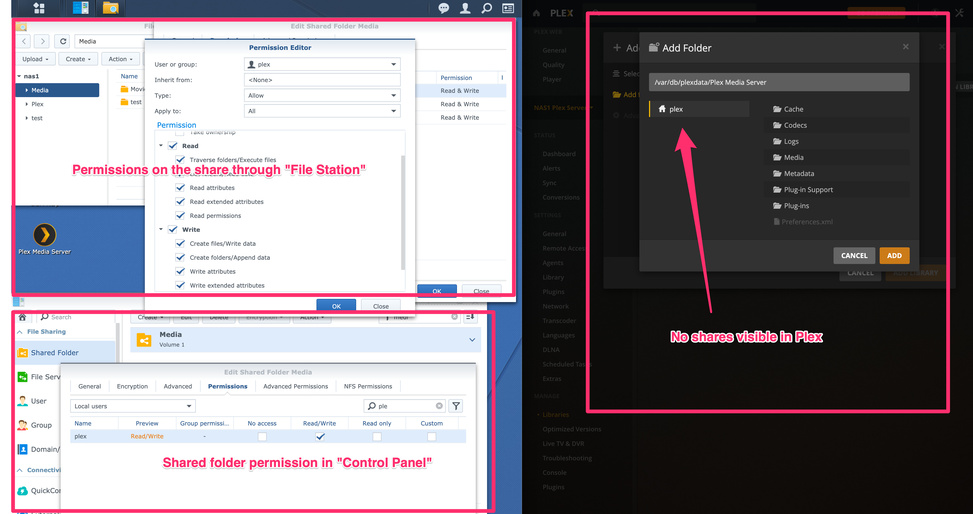The width and height of the screenshot is (973, 514).
Task: Open Control Panel from the DSM taskbar
Action: coord(81,8)
